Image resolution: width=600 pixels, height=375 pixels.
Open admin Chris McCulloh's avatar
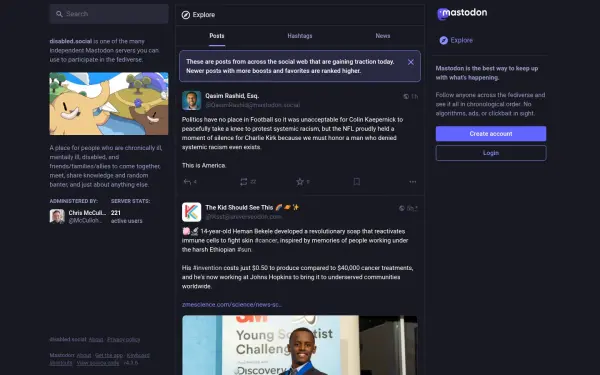click(57, 216)
